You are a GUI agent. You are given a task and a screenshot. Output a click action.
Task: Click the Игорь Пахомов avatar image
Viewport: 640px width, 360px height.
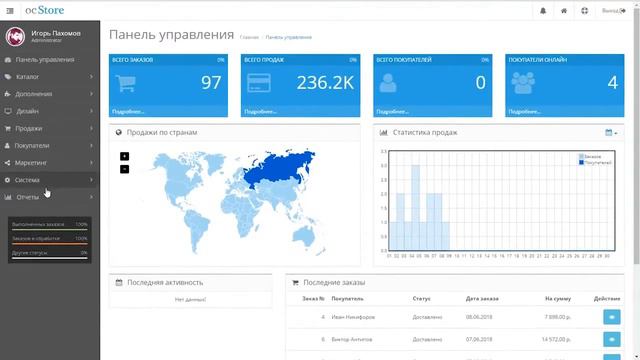coord(15,36)
